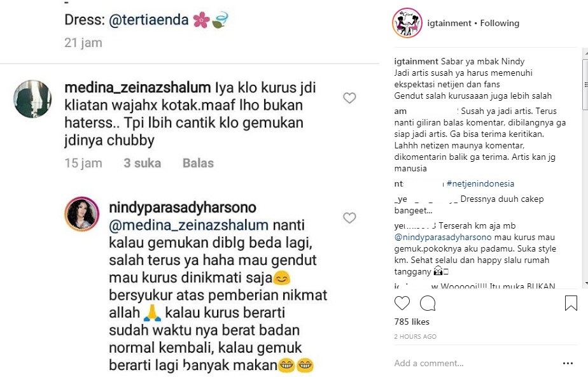Click the igtainment circular logo avatar
588x377 pixels.
pyautogui.click(x=407, y=23)
